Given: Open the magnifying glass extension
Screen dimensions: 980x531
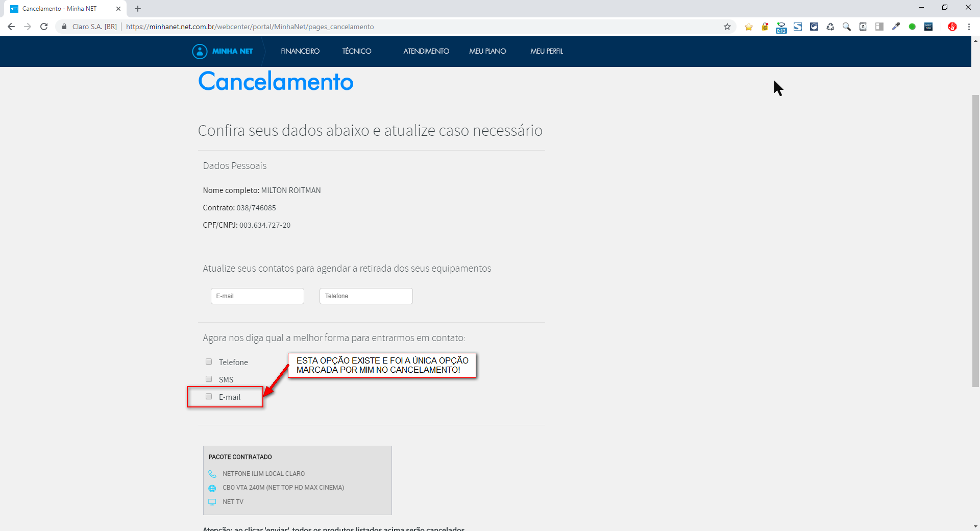Looking at the screenshot, I should (x=847, y=27).
